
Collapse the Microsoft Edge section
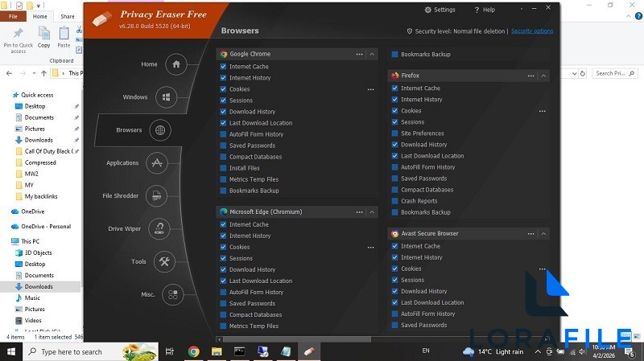pos(372,212)
